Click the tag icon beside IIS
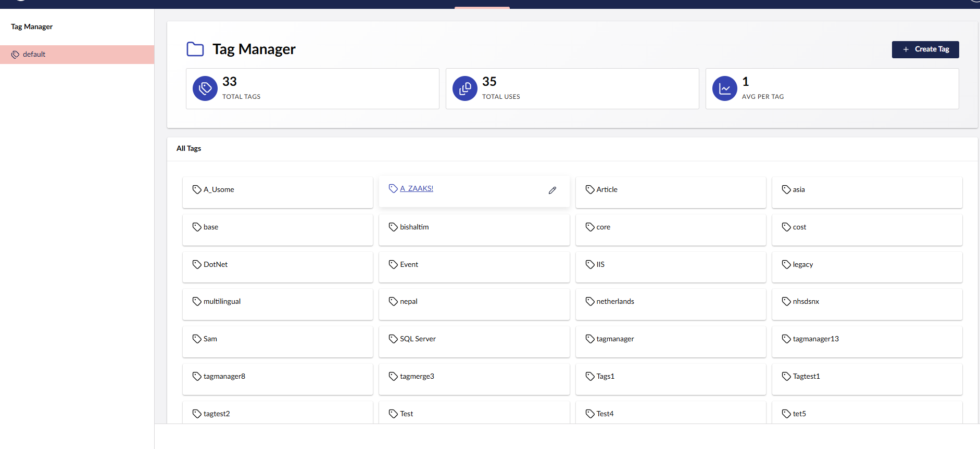 (590, 264)
